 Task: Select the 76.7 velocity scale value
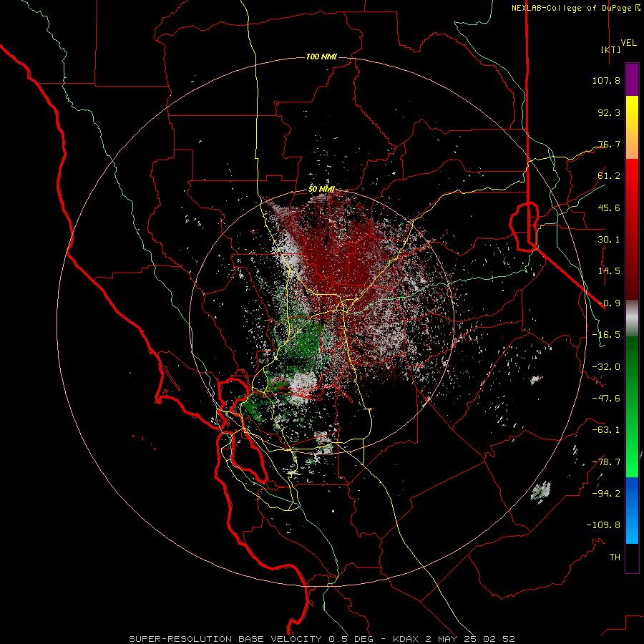pos(609,144)
